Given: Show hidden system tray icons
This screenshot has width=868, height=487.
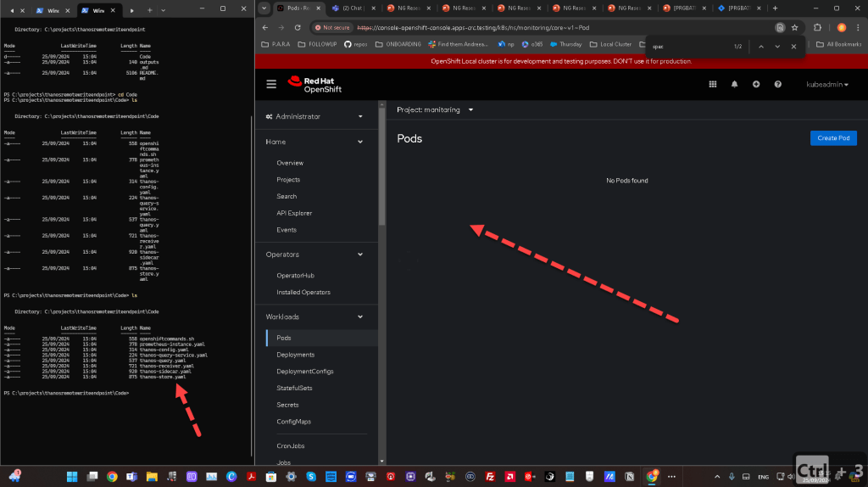Looking at the screenshot, I should (x=717, y=477).
